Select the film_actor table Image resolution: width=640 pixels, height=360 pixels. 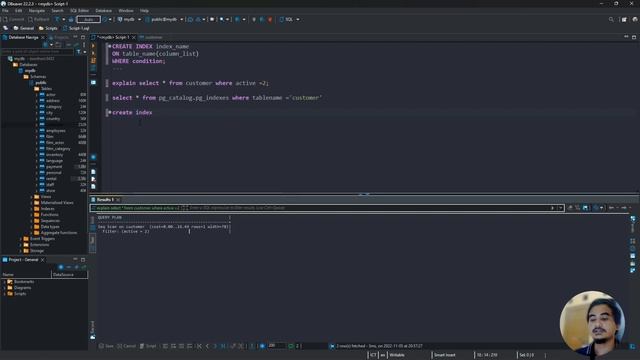[x=55, y=142]
